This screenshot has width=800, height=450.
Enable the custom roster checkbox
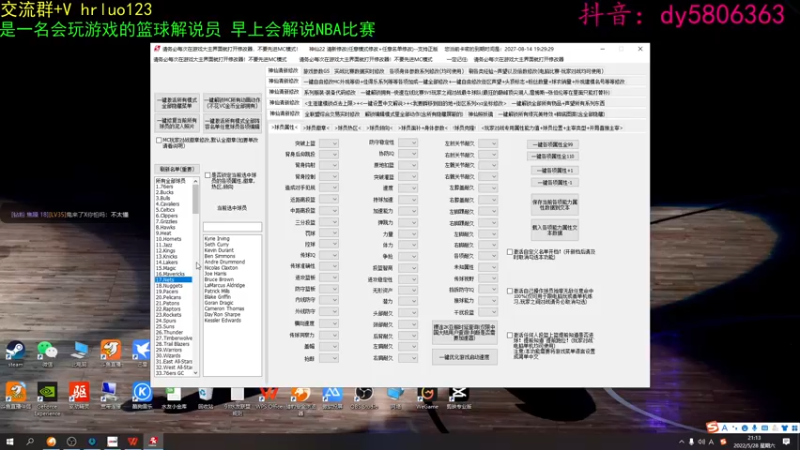pos(510,252)
